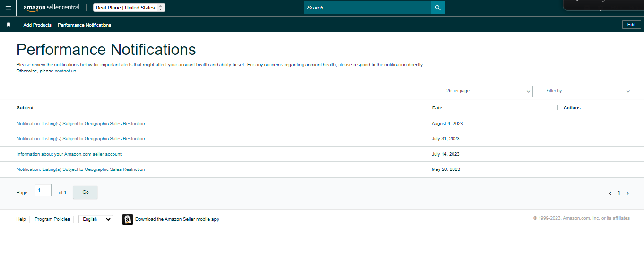Open the Deal Plane United States selector
The height and width of the screenshot is (267, 644).
[x=129, y=8]
